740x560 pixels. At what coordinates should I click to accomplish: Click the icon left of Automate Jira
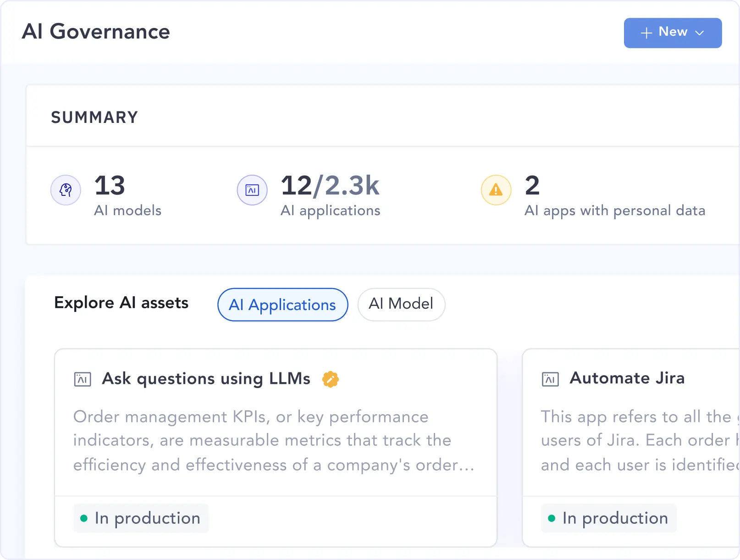tap(550, 379)
